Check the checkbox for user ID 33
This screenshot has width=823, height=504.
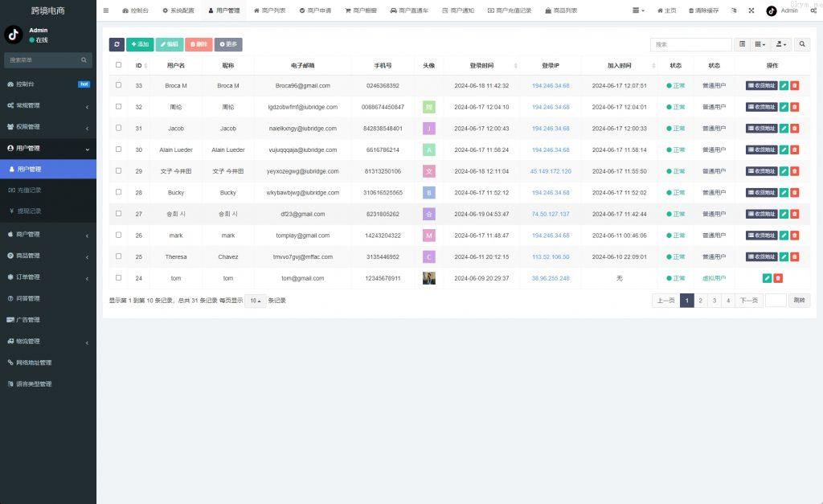tap(118, 85)
